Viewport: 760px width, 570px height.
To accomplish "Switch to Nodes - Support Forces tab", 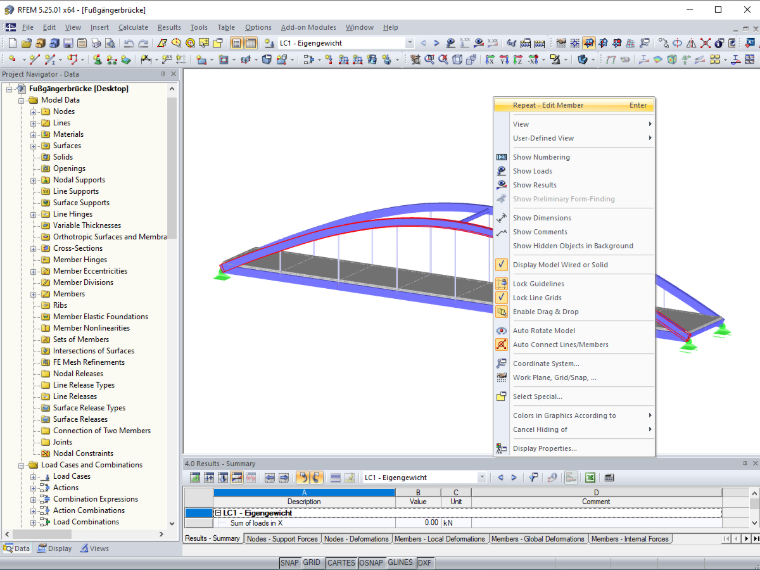I will (x=282, y=539).
